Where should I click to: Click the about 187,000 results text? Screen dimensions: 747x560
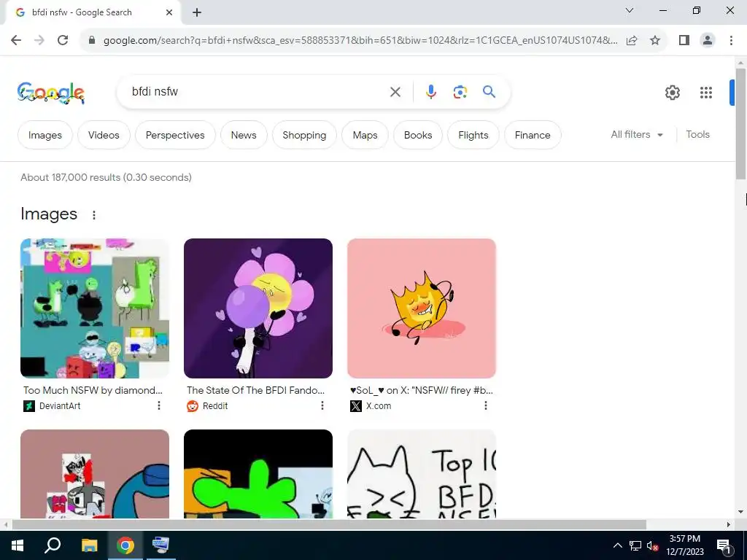pos(106,177)
